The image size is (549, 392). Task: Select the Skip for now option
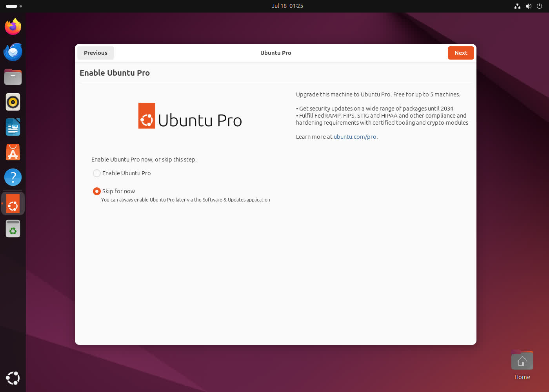(x=97, y=191)
